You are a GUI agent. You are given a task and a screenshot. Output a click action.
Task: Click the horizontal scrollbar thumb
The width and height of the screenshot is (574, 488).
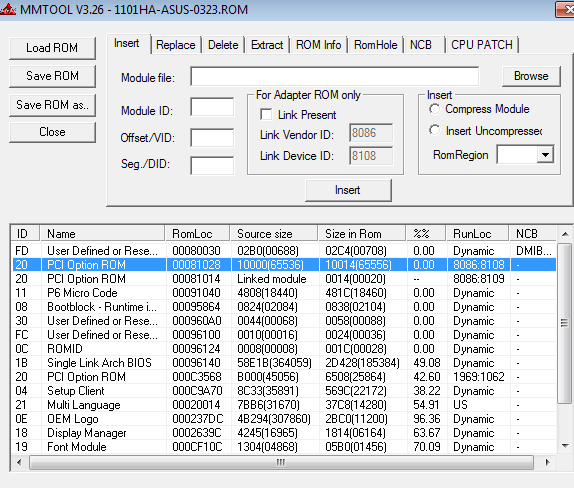[x=281, y=462]
